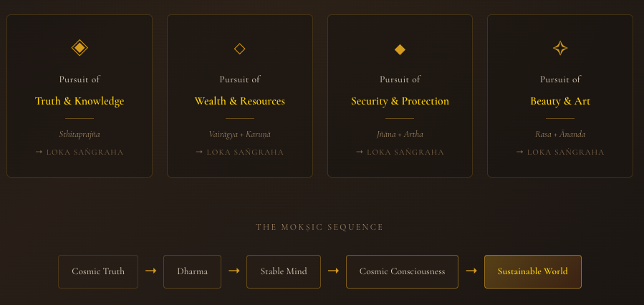Click the four-point star icon above Beauty & Art
Image resolution: width=644 pixels, height=305 pixels.
tap(560, 48)
